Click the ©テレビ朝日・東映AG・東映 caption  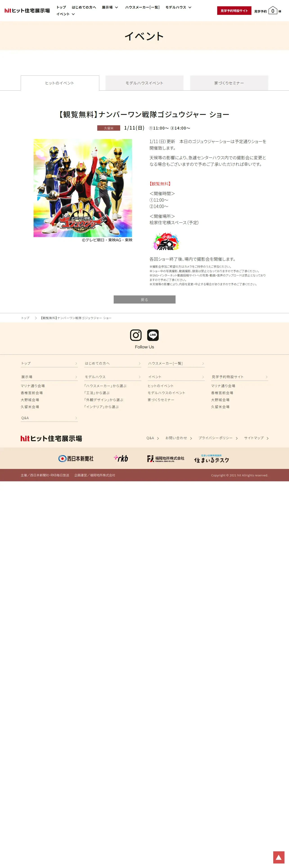(x=107, y=240)
